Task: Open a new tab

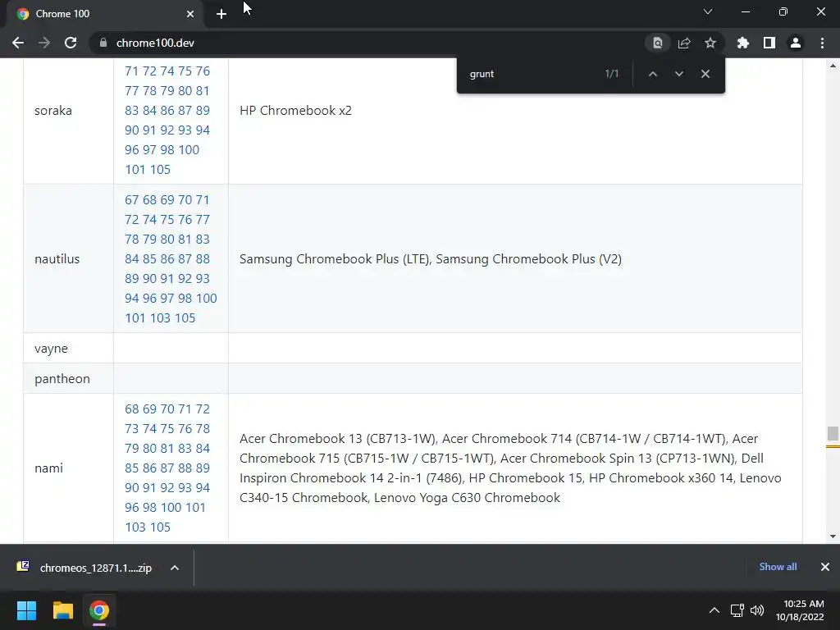Action: pos(221,14)
